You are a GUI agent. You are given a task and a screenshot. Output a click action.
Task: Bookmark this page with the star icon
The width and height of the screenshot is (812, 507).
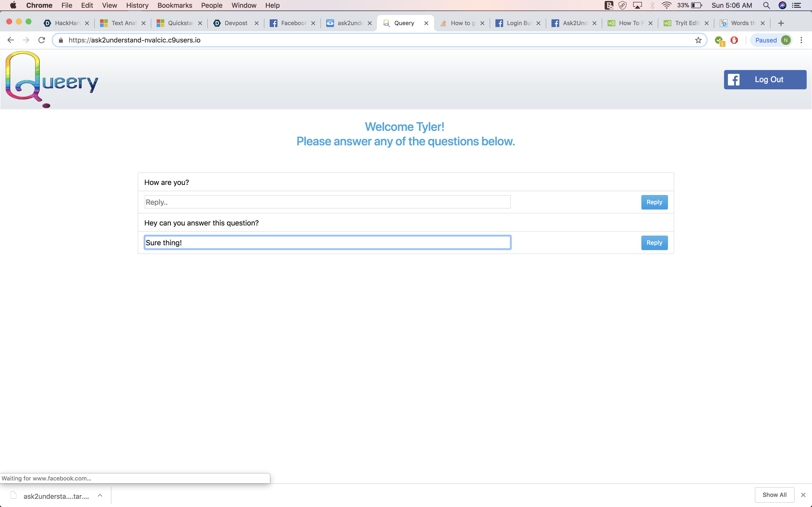698,40
